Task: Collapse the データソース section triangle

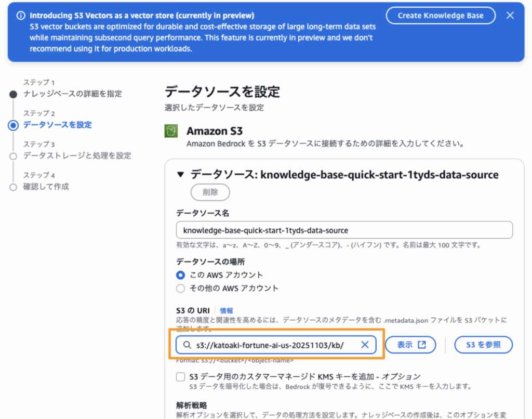Action: tap(180, 175)
